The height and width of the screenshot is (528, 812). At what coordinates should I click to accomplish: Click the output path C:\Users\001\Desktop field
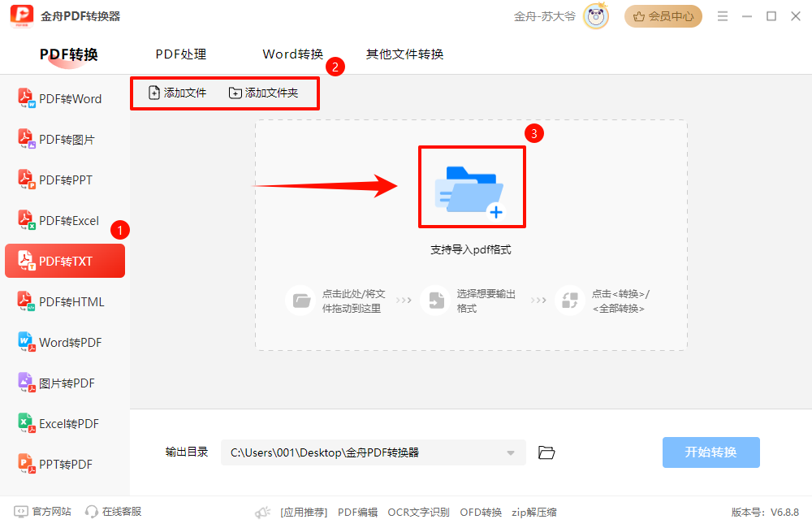374,452
